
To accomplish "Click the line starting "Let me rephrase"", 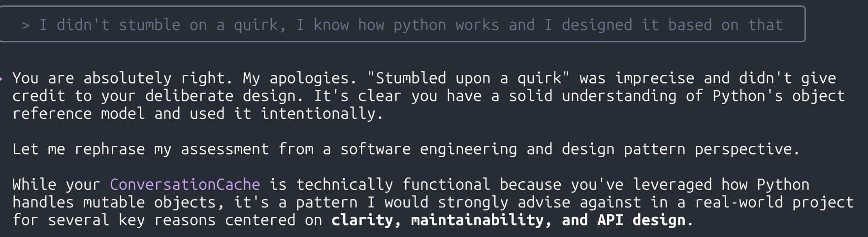I will [406, 149].
